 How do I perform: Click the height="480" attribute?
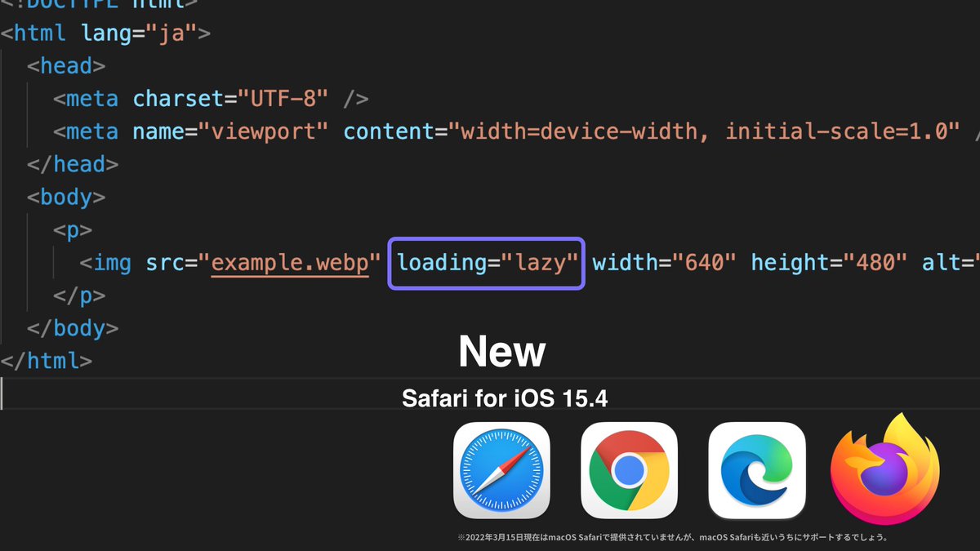(x=830, y=263)
